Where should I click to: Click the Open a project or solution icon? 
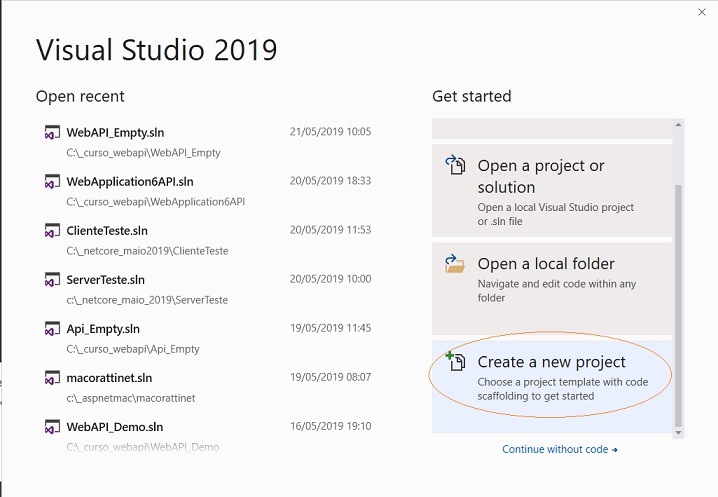click(x=455, y=165)
